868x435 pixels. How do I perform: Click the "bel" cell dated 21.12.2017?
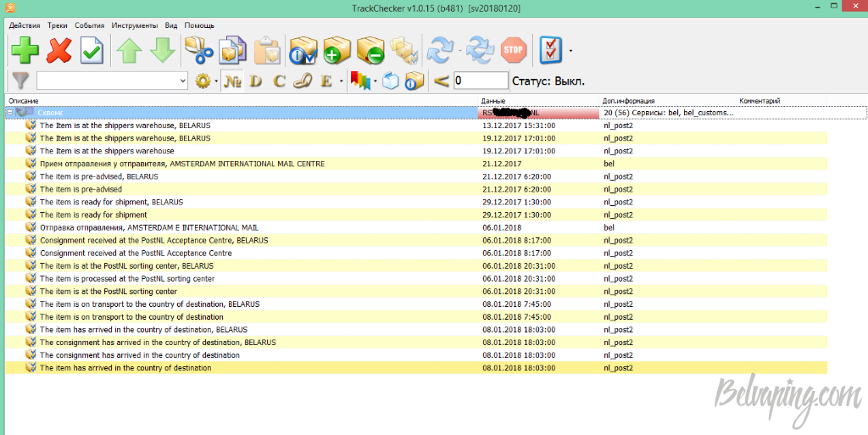click(609, 164)
